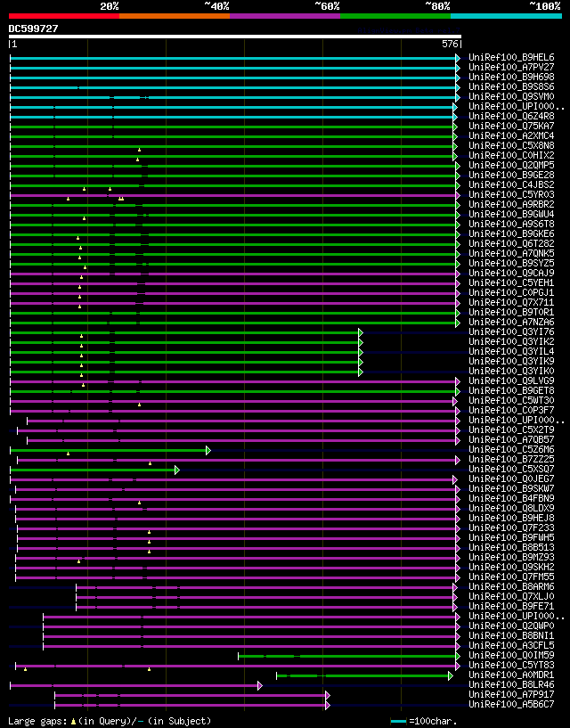Click the green alignment bar of Q3YIK2

(184, 343)
